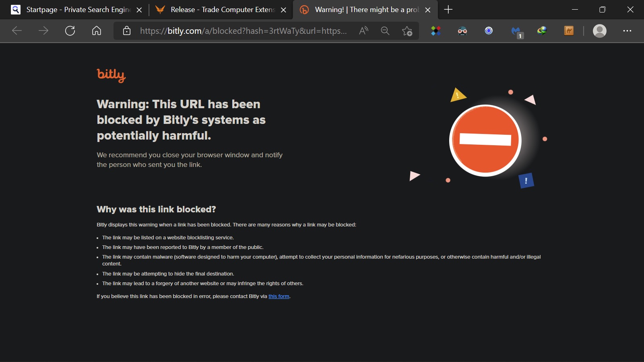Follow the 'this form' contact link
Screen dimensions: 644x362
click(279, 296)
